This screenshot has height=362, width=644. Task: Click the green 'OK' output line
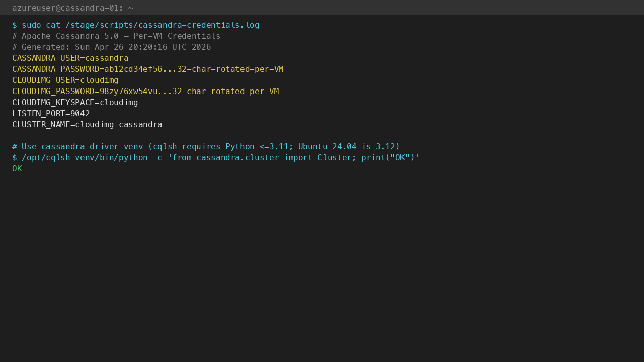point(17,169)
